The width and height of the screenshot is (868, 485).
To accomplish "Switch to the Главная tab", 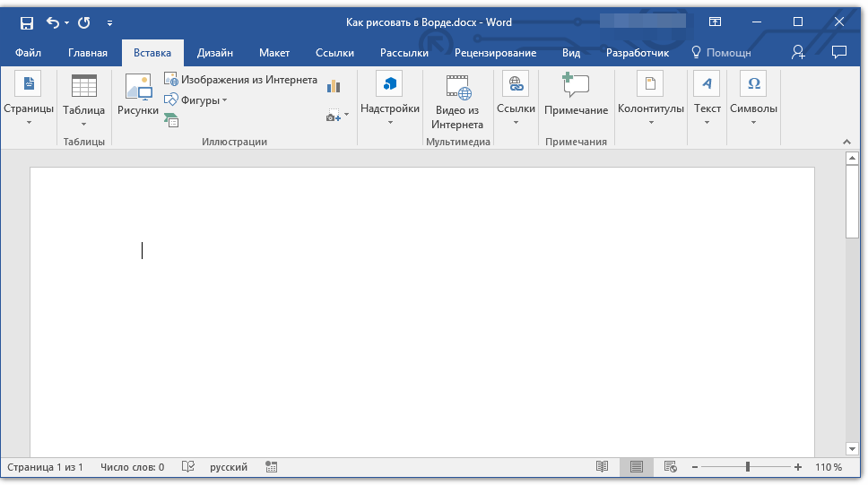I will coord(88,53).
